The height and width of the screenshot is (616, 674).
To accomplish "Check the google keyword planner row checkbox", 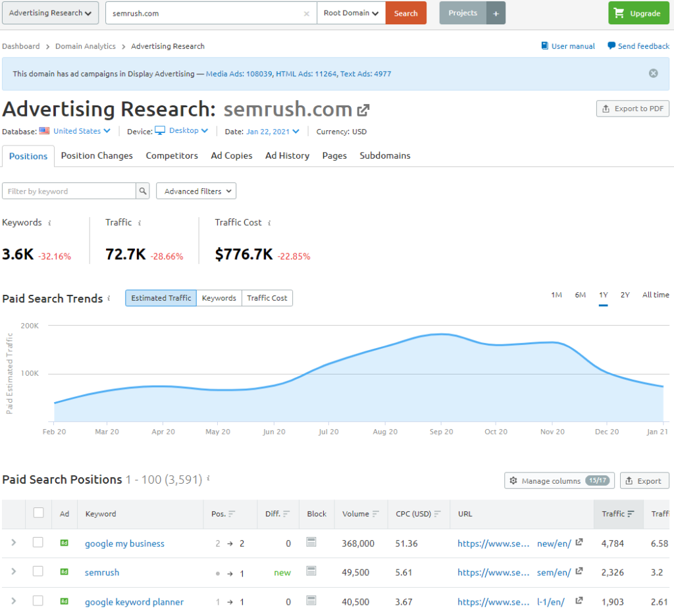I will tap(38, 600).
